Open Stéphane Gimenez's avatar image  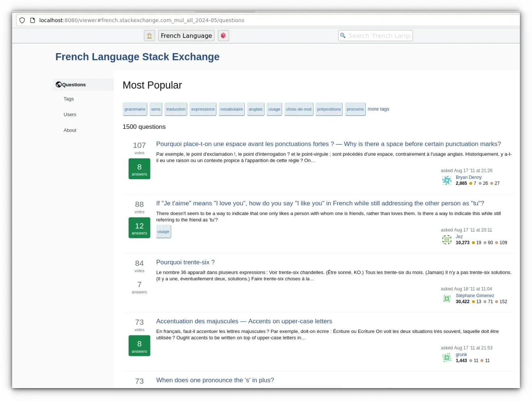point(447,298)
